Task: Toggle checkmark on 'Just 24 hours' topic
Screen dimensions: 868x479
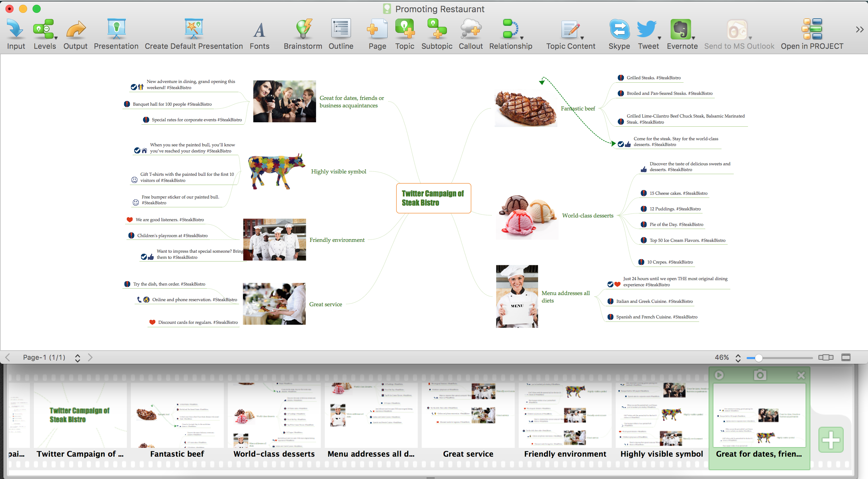Action: tap(610, 285)
